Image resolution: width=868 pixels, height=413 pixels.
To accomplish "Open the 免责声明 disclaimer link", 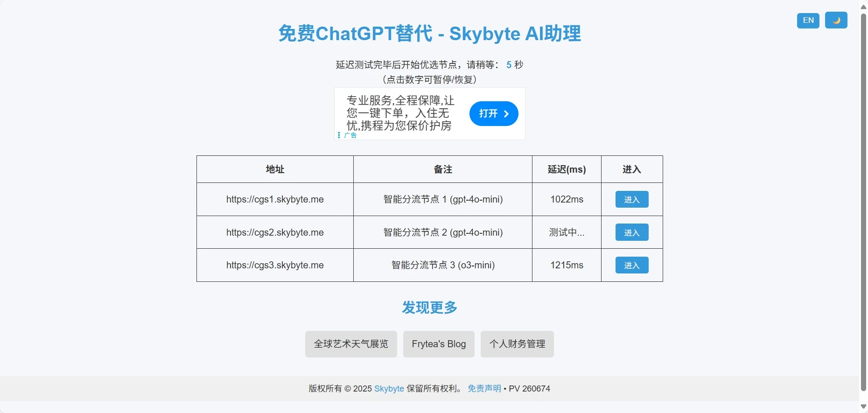I will pos(484,389).
